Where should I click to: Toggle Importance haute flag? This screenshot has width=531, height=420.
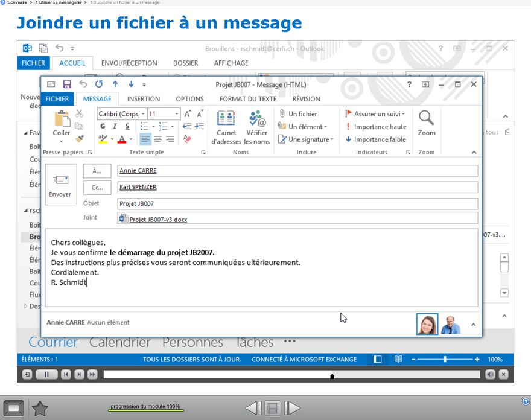click(375, 127)
